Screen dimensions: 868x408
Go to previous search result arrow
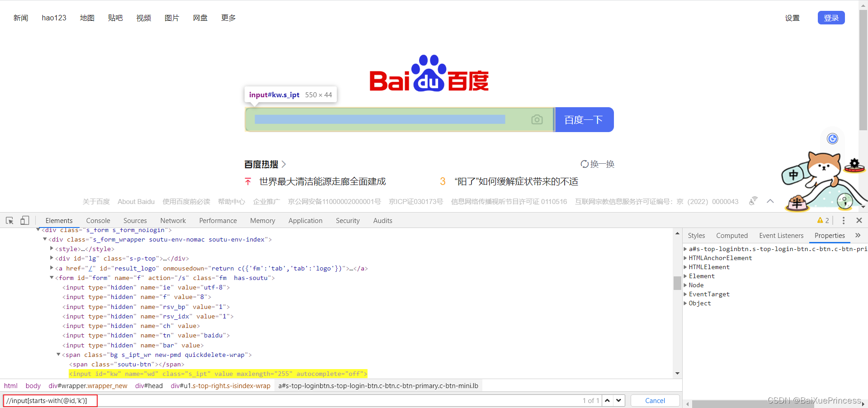[x=608, y=400]
